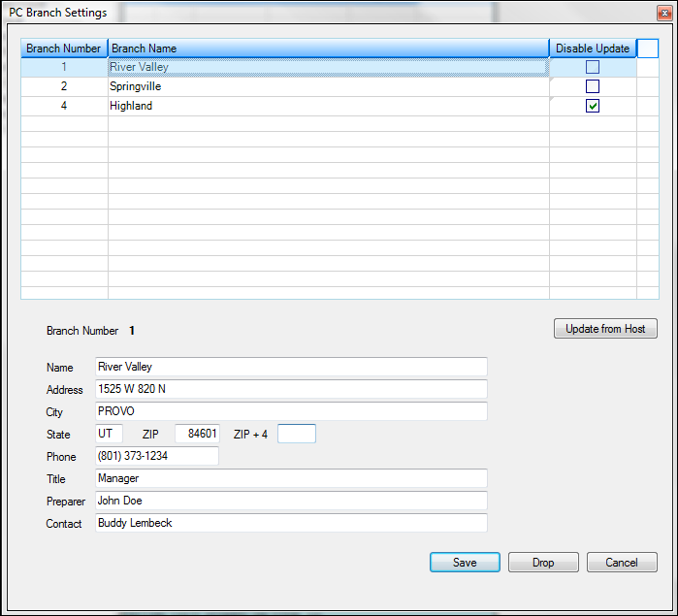Click Update from Host button
This screenshot has height=616, width=678.
605,329
